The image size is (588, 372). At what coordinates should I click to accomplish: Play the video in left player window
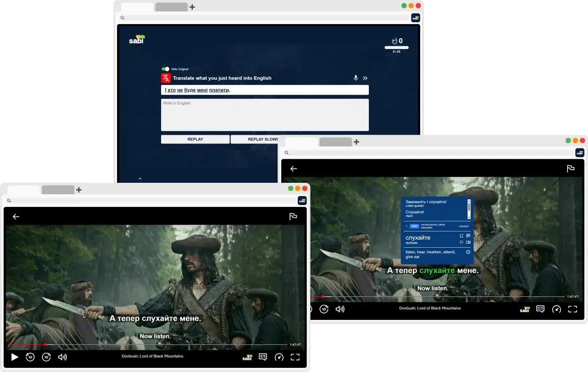[x=15, y=357]
